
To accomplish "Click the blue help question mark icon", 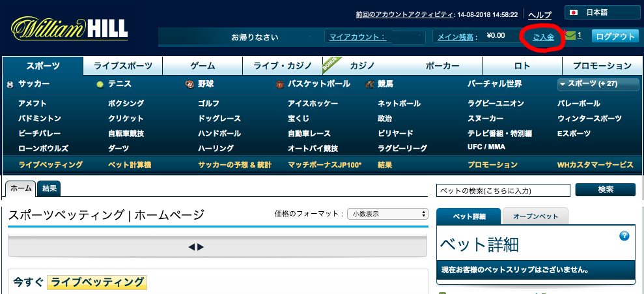I will click(x=624, y=235).
